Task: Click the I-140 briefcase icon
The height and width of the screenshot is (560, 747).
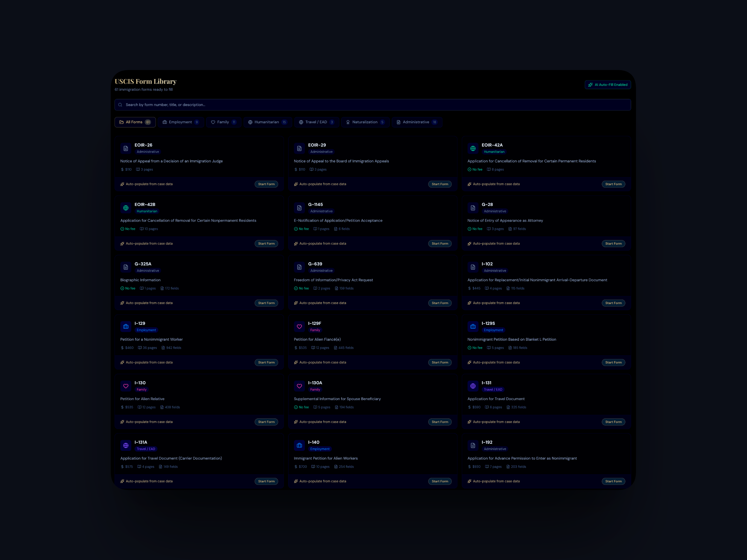Action: coord(299,445)
